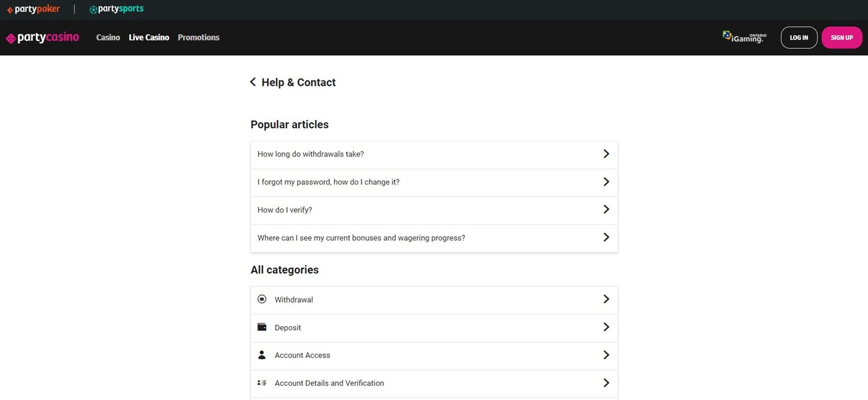Expand the Withdrawal category chevron
This screenshot has width=868, height=400.
click(x=606, y=299)
